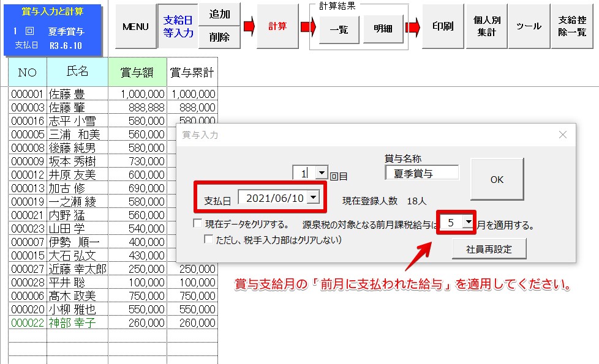The image size is (599, 364).
Task: Select employee 伊勢 順一
Action: point(78,242)
